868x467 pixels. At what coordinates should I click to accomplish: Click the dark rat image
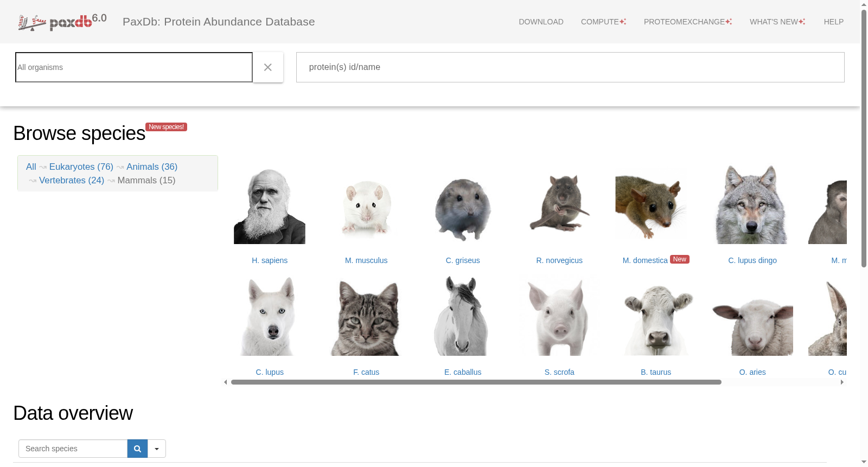click(x=559, y=203)
